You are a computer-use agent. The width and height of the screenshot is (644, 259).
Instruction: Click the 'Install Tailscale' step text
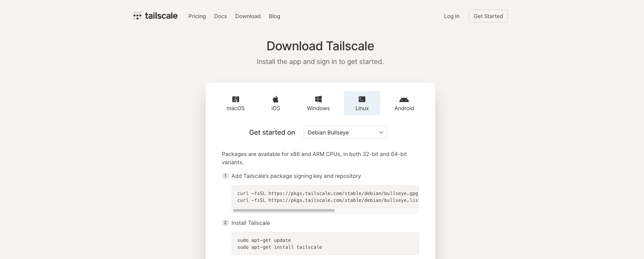point(250,223)
